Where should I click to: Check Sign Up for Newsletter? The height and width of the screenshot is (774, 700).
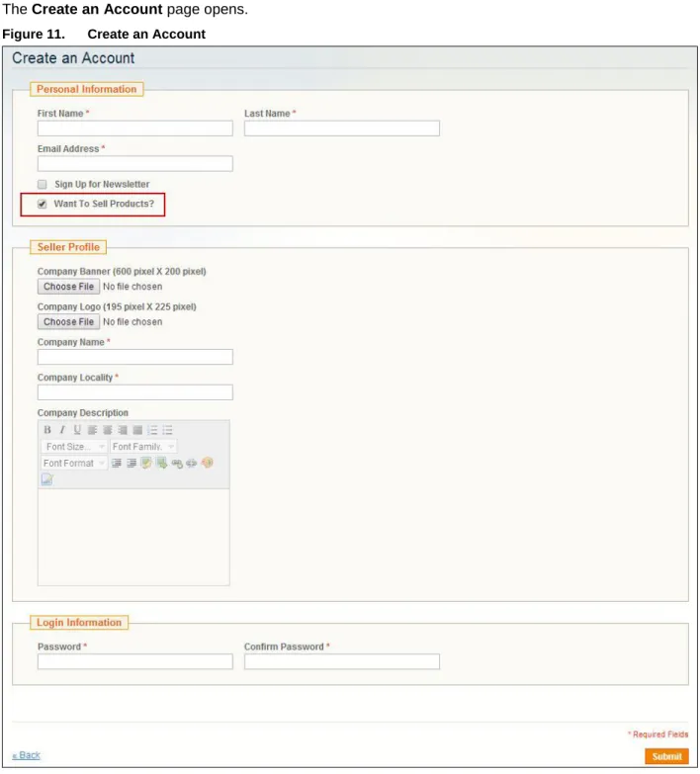(x=42, y=184)
